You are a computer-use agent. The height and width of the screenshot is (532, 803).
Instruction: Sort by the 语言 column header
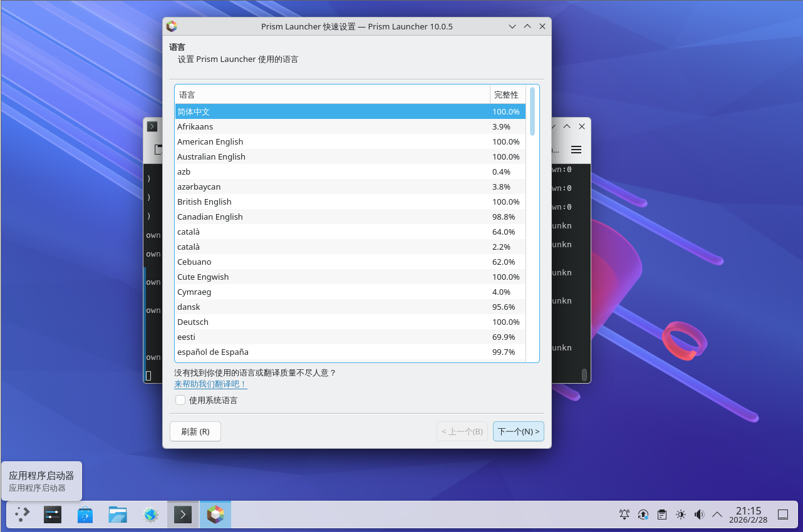click(x=332, y=95)
